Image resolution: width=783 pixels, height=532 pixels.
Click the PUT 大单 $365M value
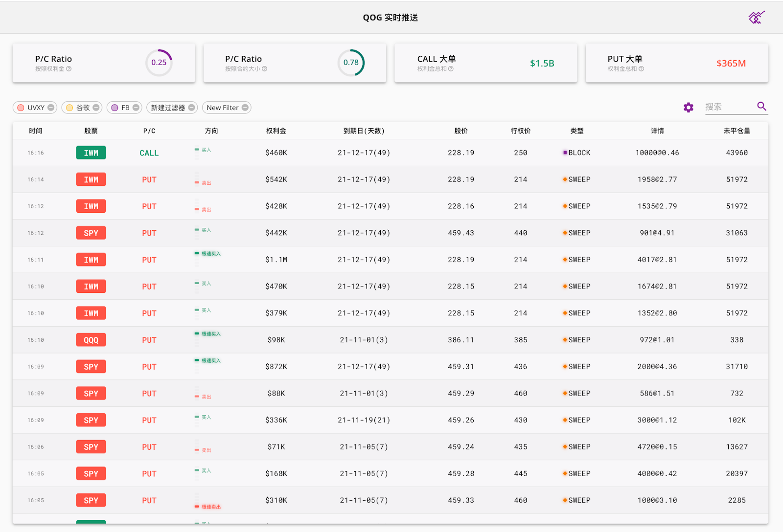tap(731, 63)
